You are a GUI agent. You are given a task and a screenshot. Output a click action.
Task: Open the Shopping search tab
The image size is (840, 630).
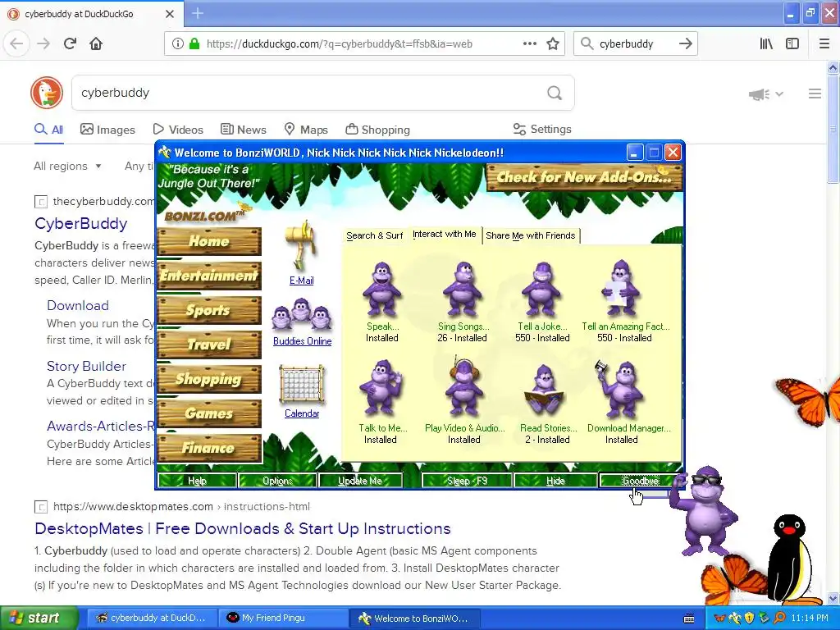377,130
